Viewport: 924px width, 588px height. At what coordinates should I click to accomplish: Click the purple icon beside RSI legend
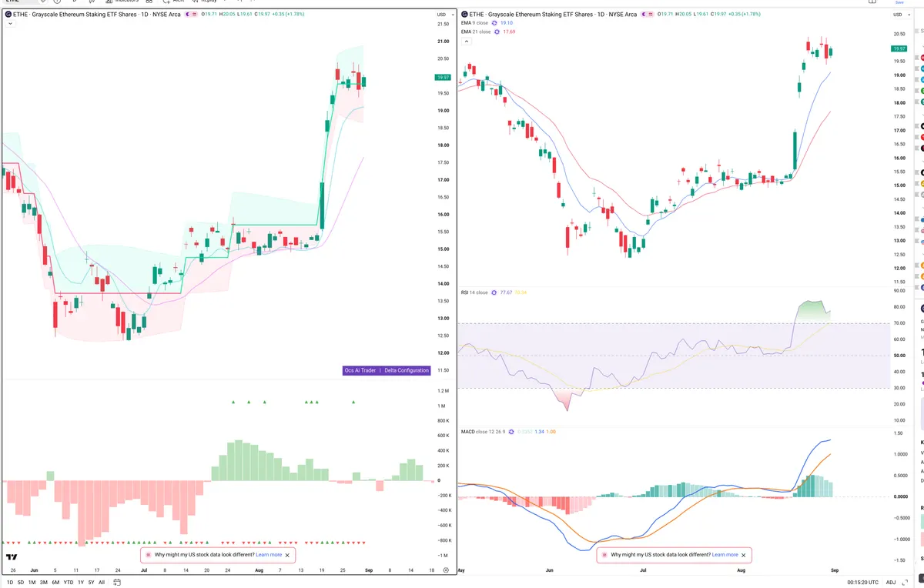(494, 292)
